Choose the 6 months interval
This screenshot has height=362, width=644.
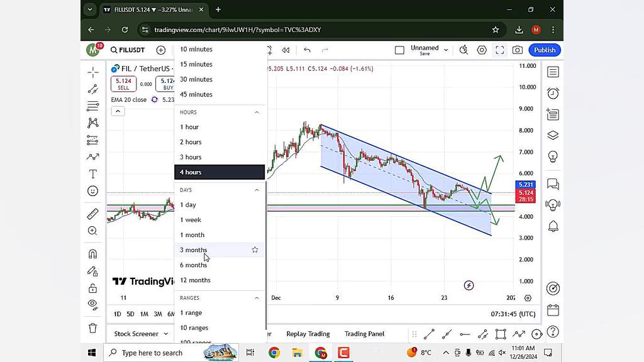tap(219, 265)
